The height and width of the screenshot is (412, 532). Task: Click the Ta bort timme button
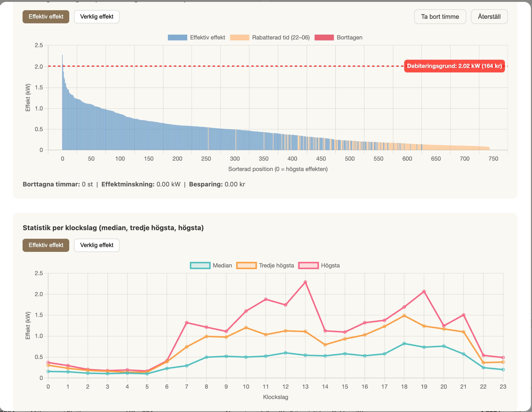pyautogui.click(x=440, y=17)
